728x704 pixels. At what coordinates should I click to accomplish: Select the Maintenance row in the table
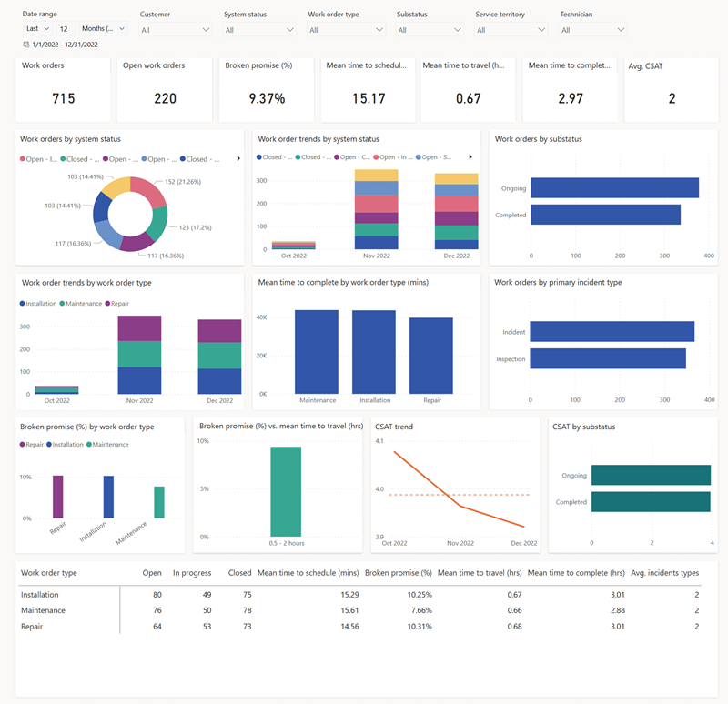coord(360,610)
